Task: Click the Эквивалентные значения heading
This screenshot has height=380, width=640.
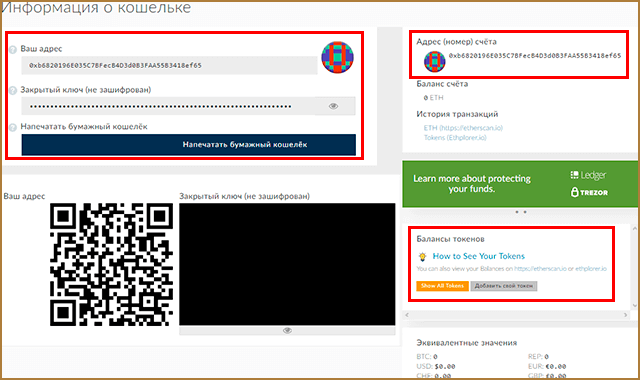Action: click(x=467, y=343)
